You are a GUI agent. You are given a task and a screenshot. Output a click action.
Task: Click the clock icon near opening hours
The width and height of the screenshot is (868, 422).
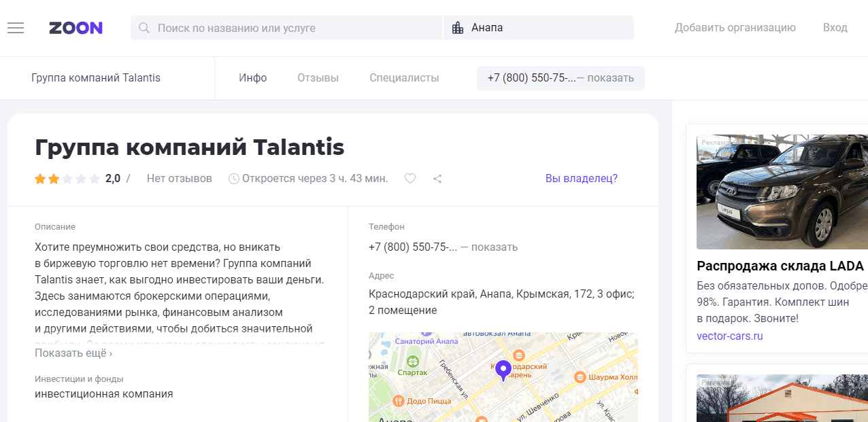(233, 177)
